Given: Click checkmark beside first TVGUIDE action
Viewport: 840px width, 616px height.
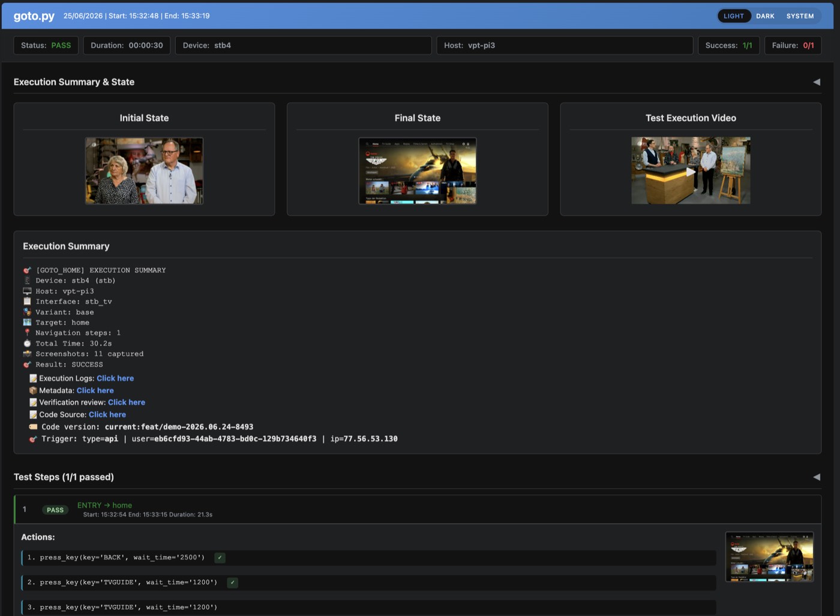Looking at the screenshot, I should point(232,582).
